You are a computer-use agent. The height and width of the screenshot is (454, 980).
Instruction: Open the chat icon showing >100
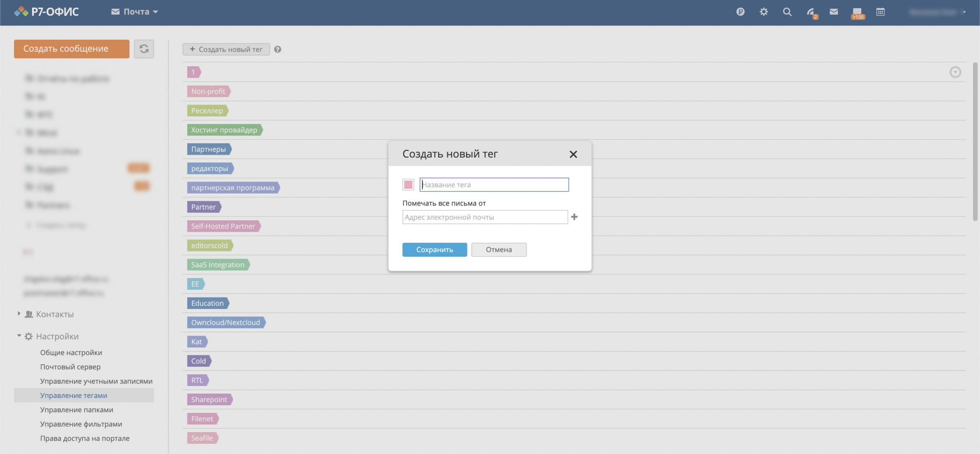(x=857, y=12)
